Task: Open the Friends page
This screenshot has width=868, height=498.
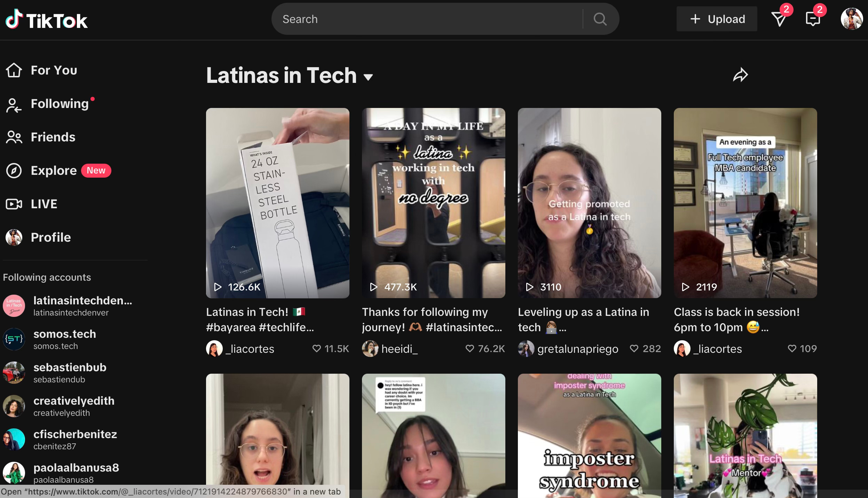Action: click(53, 137)
